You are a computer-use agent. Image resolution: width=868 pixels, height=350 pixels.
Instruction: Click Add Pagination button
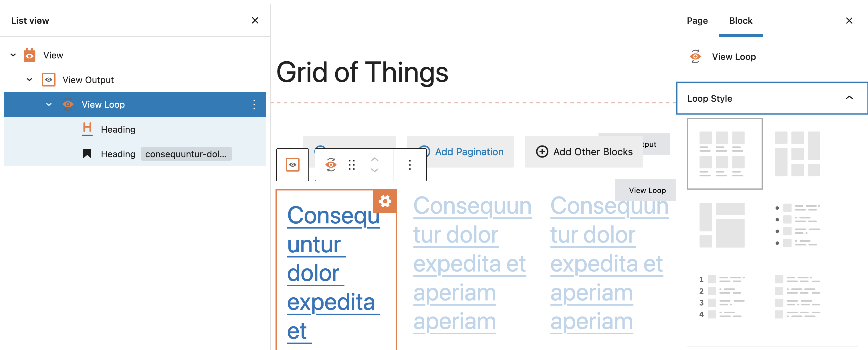[461, 152]
